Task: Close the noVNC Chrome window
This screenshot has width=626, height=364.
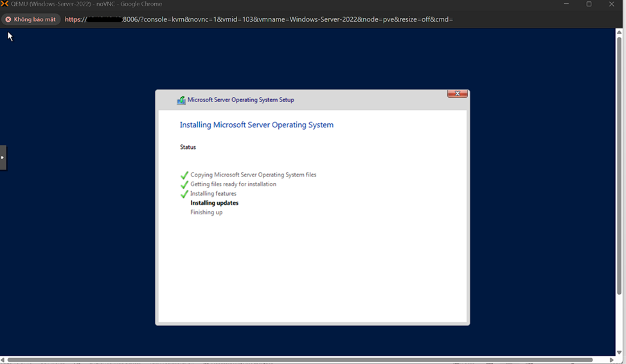Action: click(612, 4)
